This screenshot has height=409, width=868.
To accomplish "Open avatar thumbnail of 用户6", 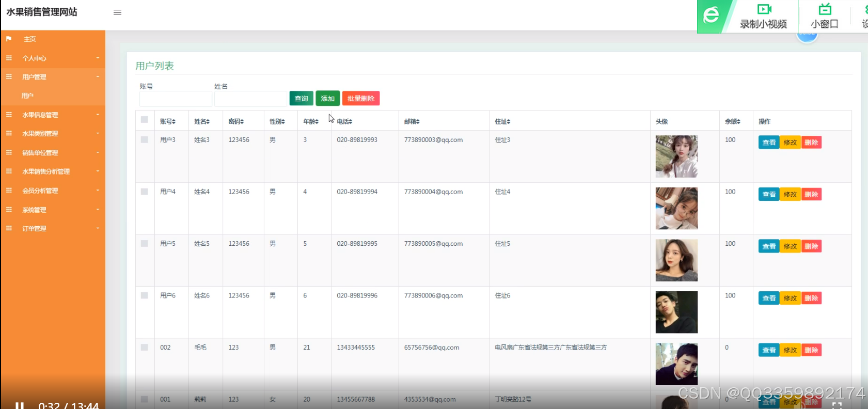I will tap(676, 312).
